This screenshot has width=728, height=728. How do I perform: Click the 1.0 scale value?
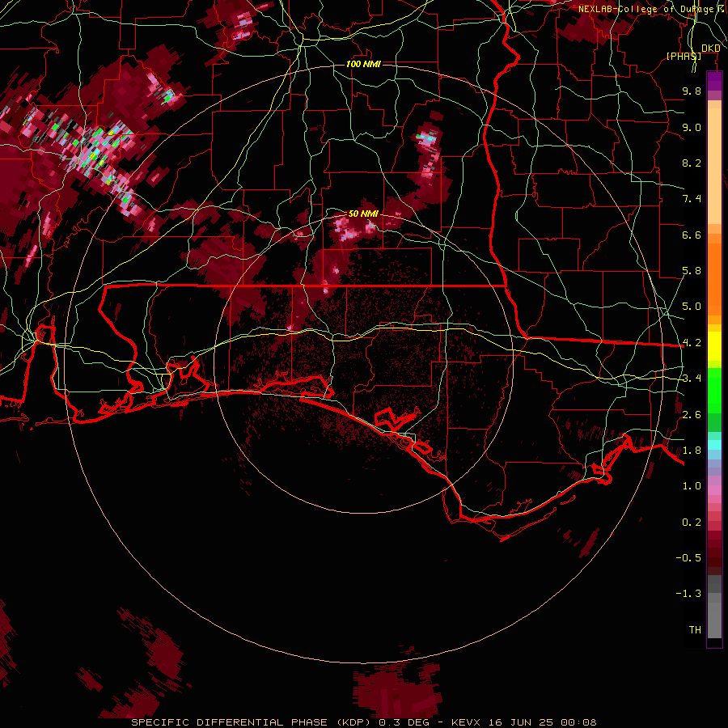click(692, 486)
